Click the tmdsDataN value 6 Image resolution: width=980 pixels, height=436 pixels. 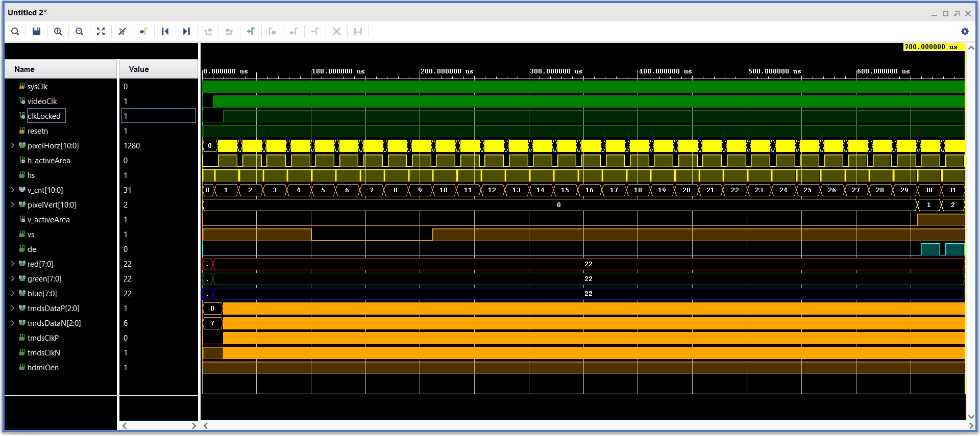click(x=126, y=323)
